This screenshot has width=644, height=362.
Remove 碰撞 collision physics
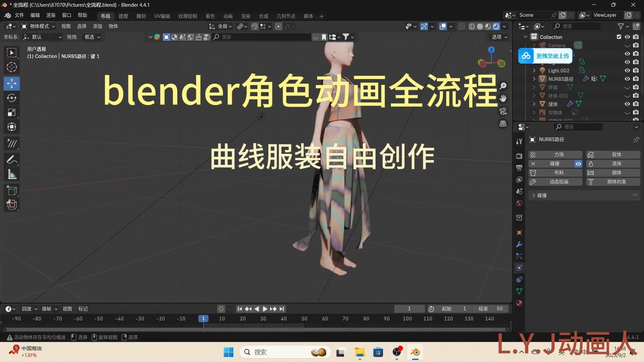(551, 164)
